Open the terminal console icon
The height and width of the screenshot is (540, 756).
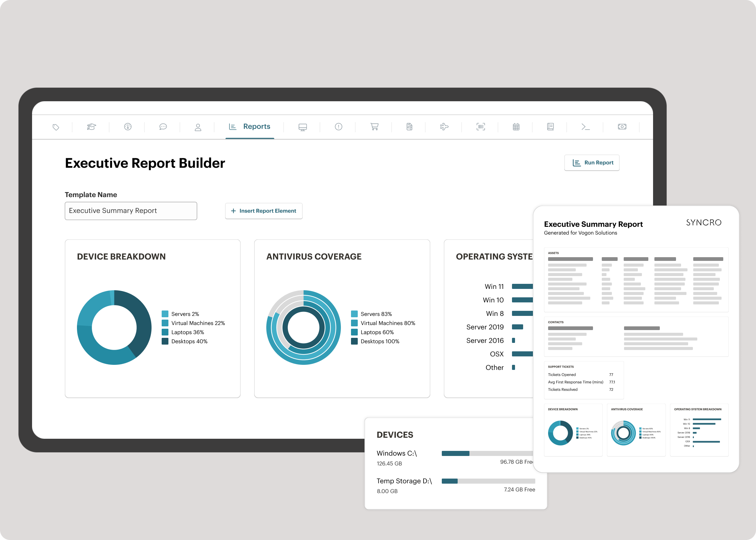pyautogui.click(x=586, y=127)
